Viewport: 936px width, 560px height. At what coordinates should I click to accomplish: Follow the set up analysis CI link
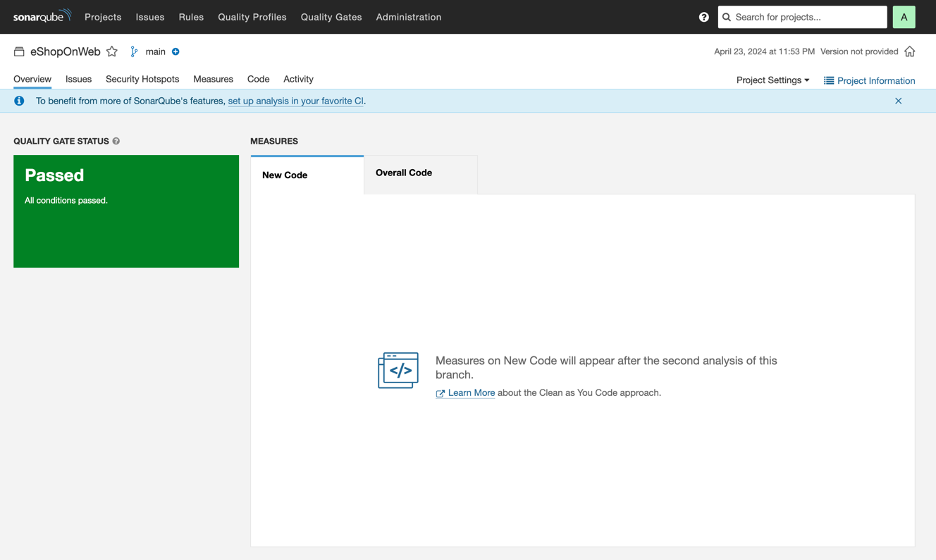click(x=295, y=101)
